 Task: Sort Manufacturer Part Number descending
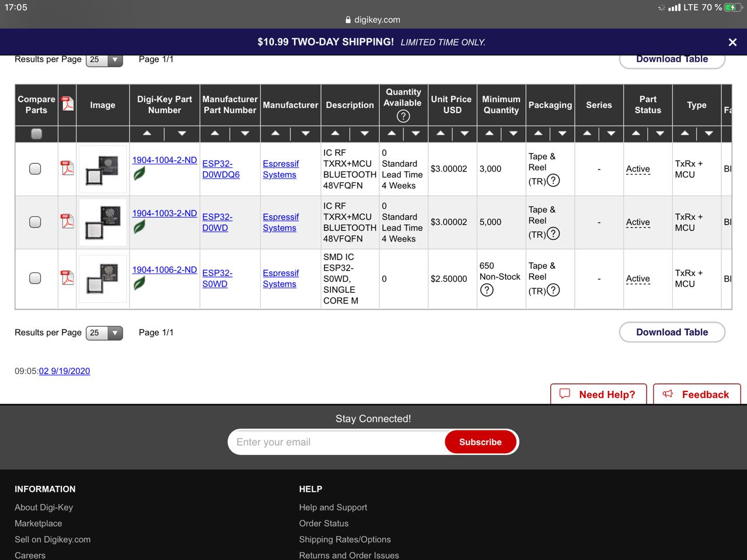245,134
